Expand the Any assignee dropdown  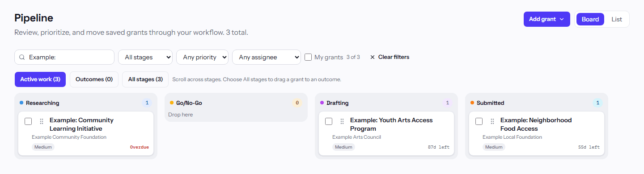point(267,57)
